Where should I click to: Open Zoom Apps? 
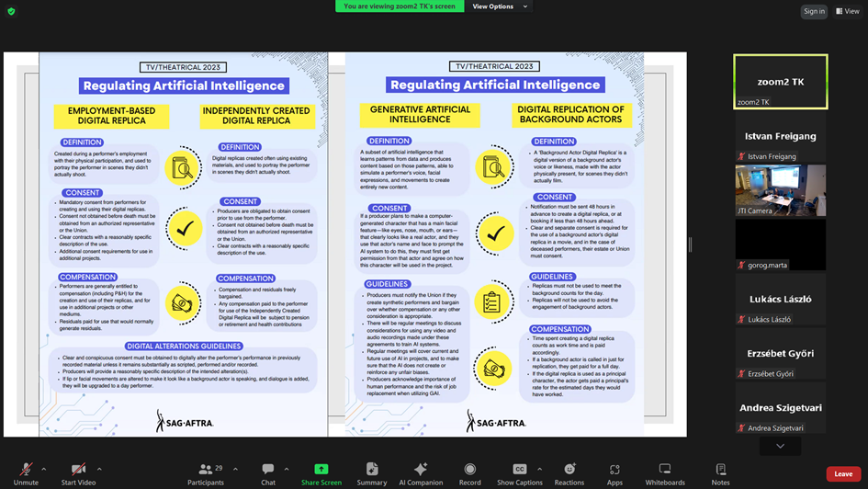(x=614, y=474)
